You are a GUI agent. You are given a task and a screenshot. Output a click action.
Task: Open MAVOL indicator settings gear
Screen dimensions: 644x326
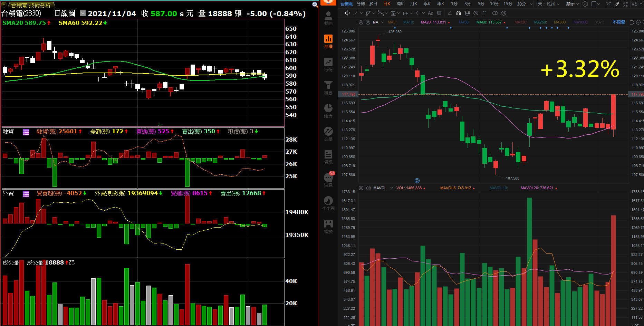[x=361, y=188]
